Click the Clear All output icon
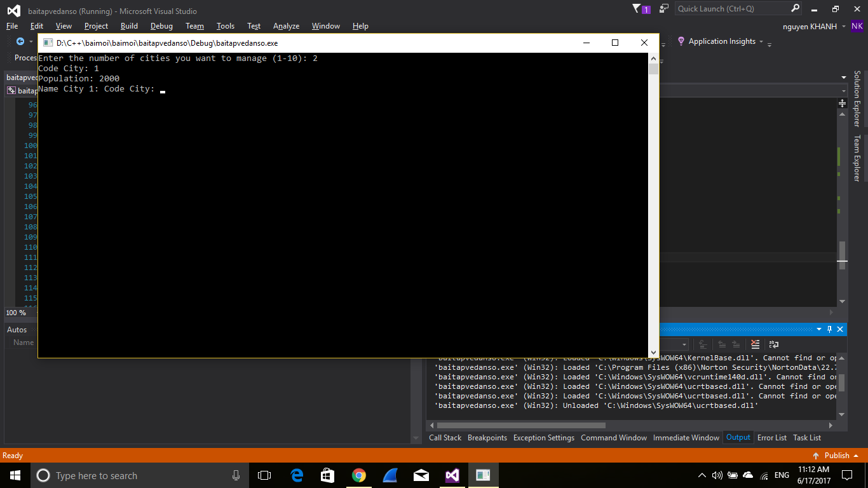The image size is (868, 488). pyautogui.click(x=755, y=344)
